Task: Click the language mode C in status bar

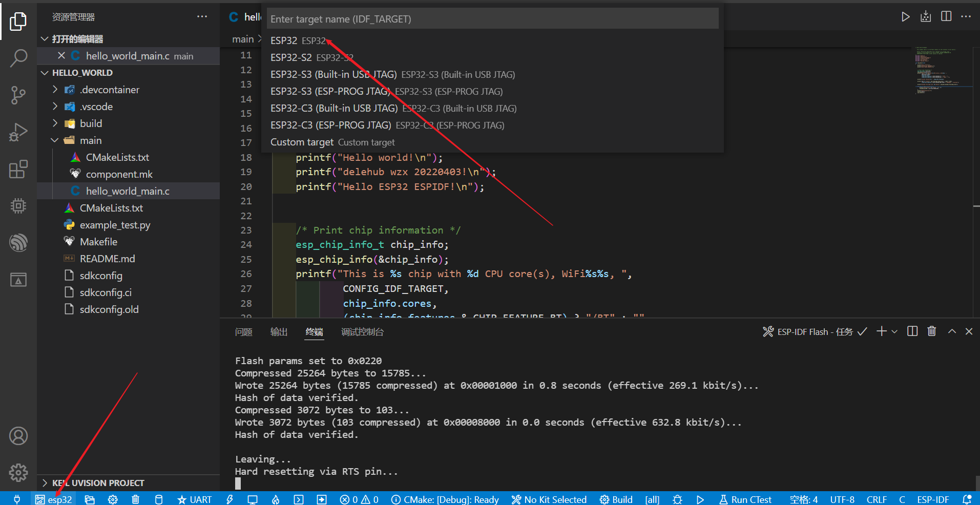Action: 902,499
